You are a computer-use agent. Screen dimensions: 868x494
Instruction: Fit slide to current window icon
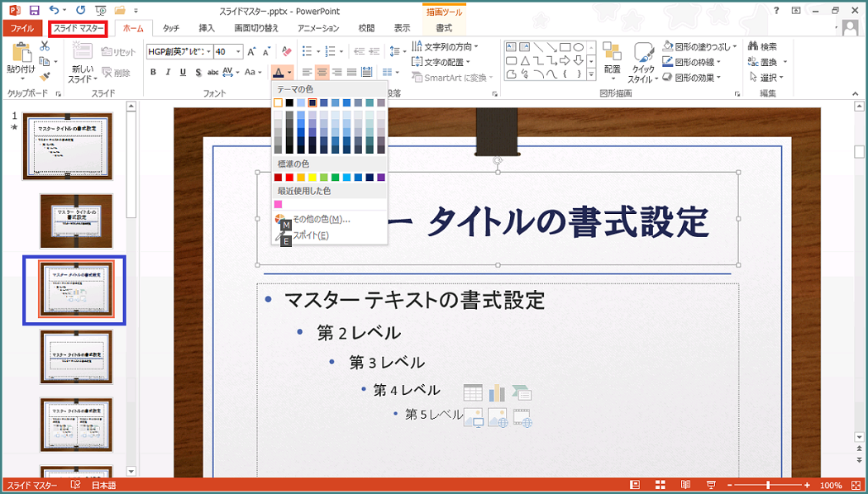(856, 485)
